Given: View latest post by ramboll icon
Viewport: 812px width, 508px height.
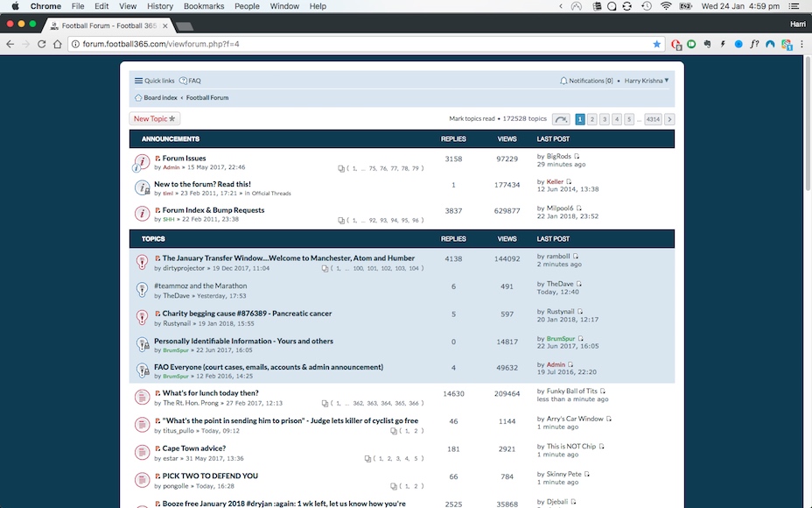Looking at the screenshot, I should (x=576, y=256).
